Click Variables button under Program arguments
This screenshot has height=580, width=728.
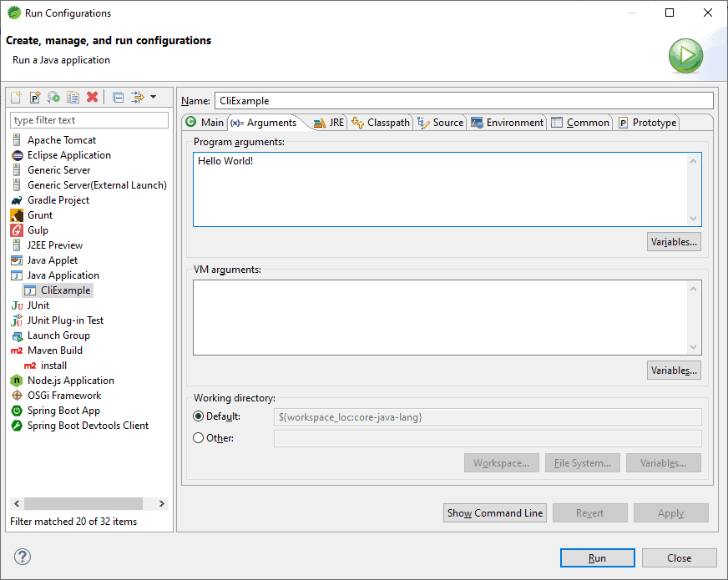click(x=674, y=242)
